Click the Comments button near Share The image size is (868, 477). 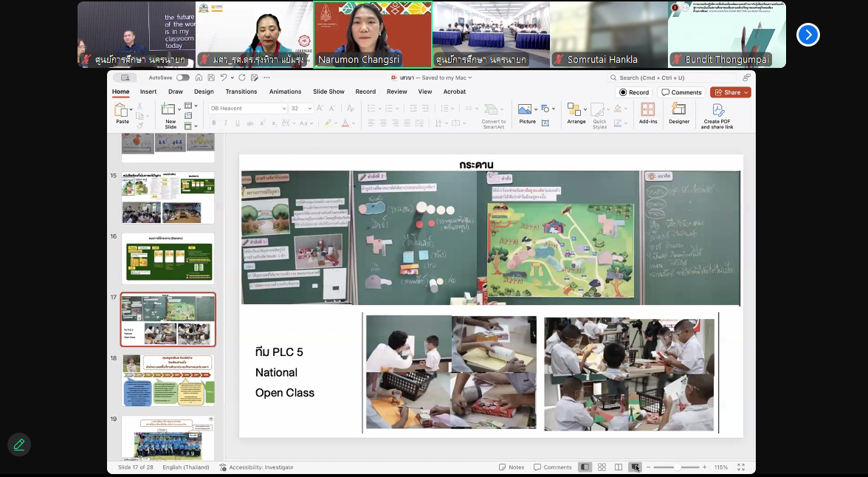[681, 92]
